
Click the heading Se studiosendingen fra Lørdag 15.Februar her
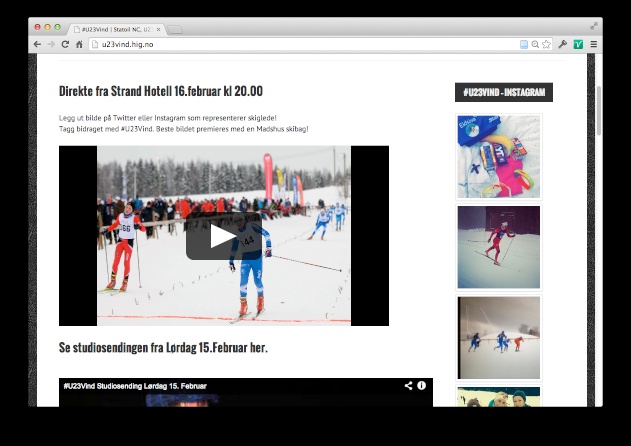point(163,347)
